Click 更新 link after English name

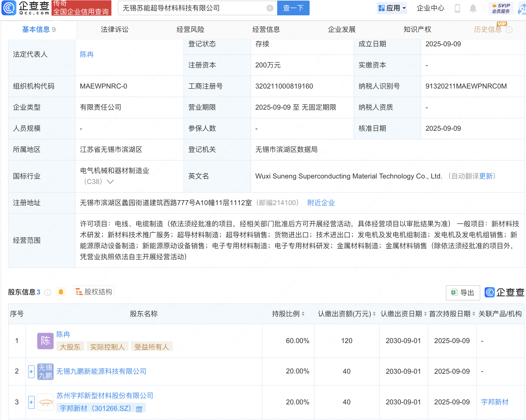tap(486, 176)
